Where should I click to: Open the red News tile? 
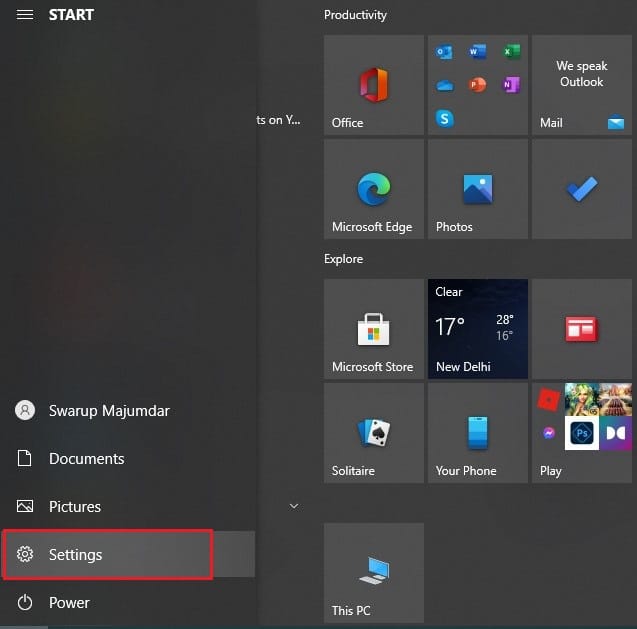pos(582,329)
